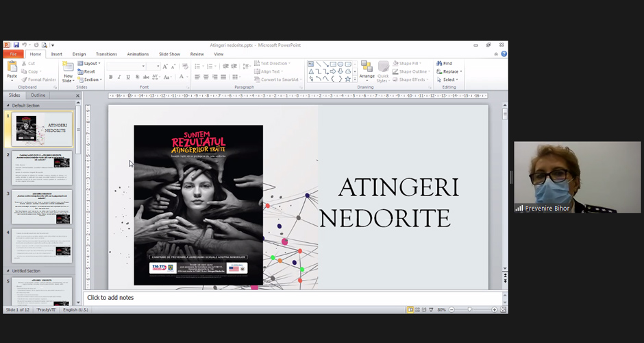Click Find in the Editing group
The height and width of the screenshot is (343, 644).
coord(444,63)
